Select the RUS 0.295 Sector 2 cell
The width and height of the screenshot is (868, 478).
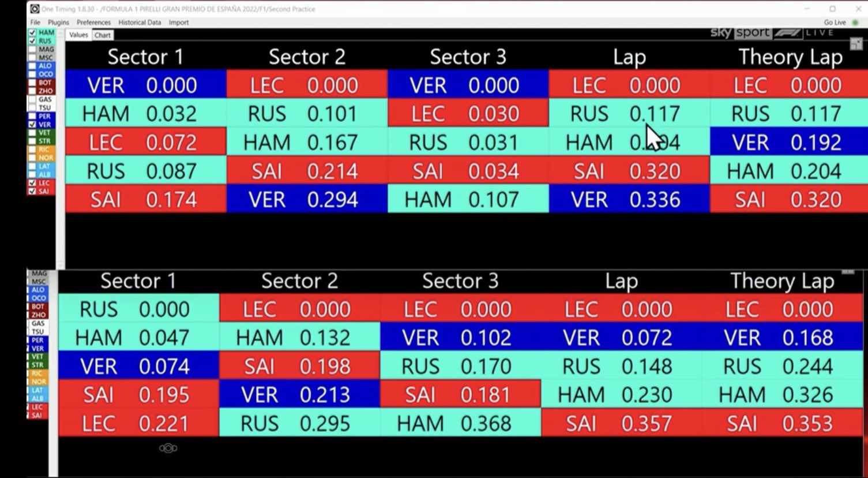tap(299, 424)
